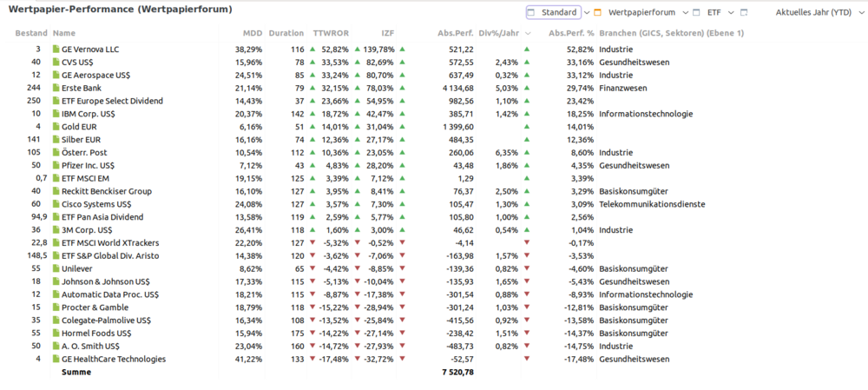Click the file icon beside ETF Europe Select Dividend
868x390 pixels.
56,101
